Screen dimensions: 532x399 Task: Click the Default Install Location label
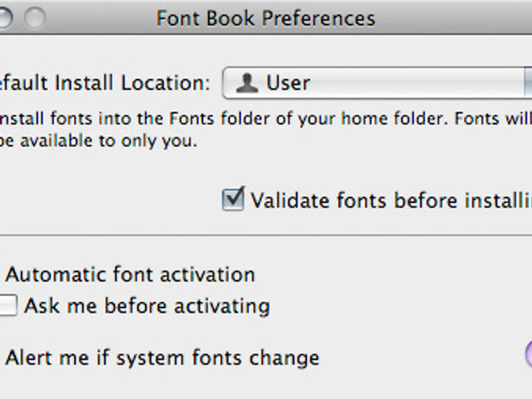click(x=105, y=83)
